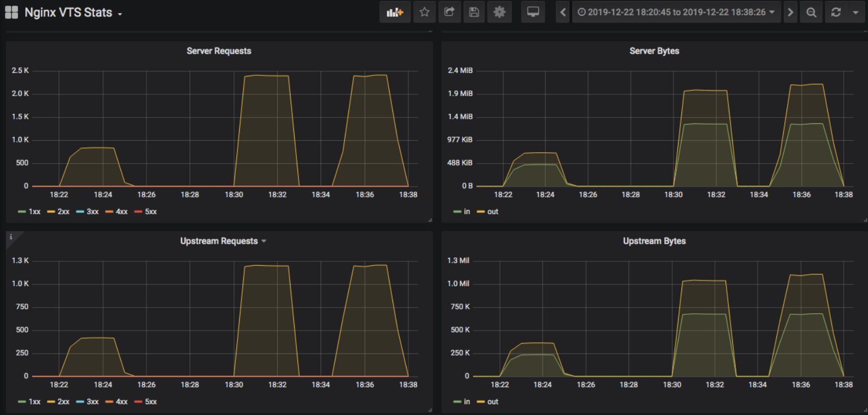Screen dimensions: 868x415
Task: Shift the time range forward
Action: click(791, 12)
